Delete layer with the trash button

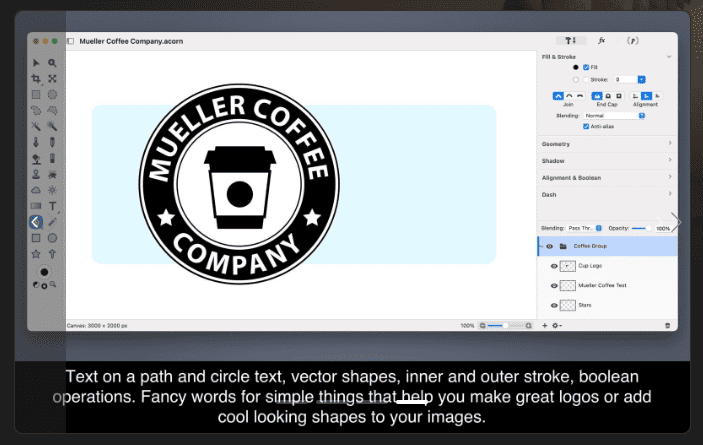[667, 325]
